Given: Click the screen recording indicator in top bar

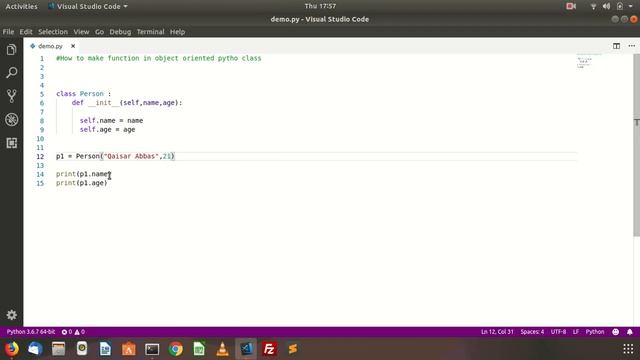Looking at the screenshot, I should coord(571,6).
